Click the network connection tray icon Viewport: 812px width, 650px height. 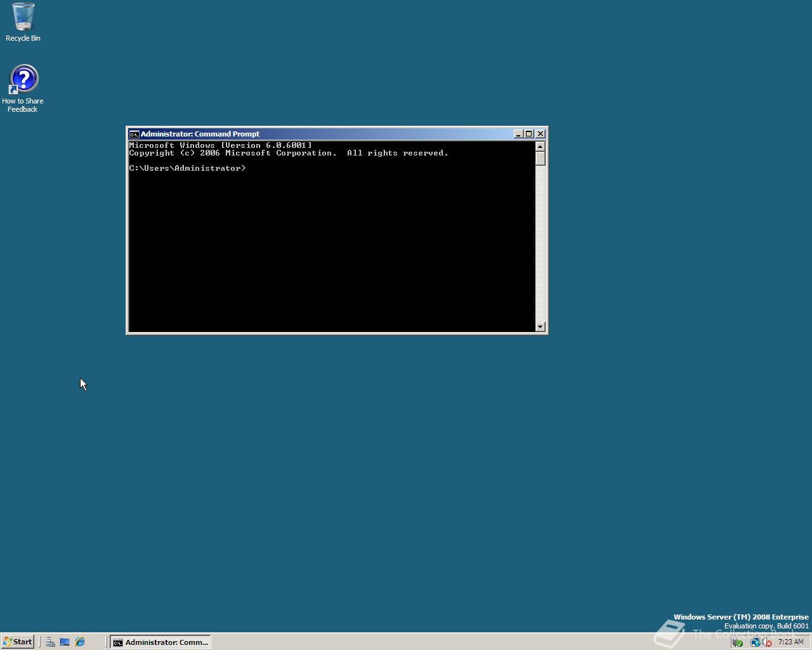(754, 642)
